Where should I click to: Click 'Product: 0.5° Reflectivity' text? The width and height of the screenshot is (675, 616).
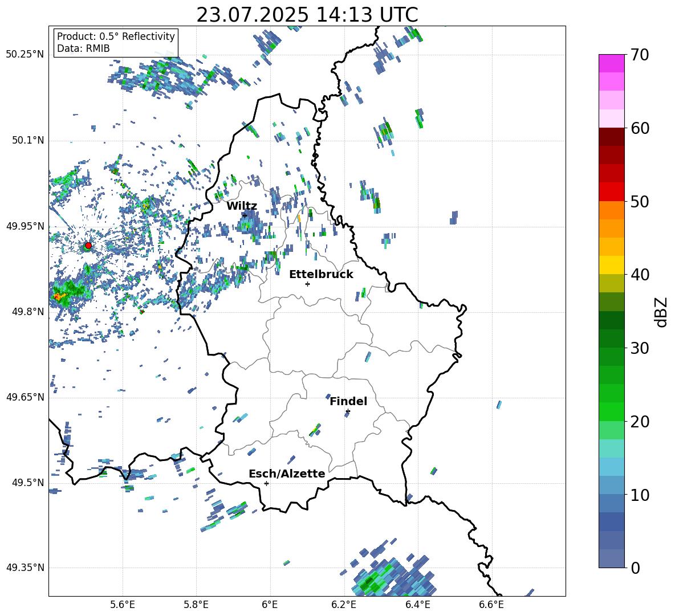click(x=116, y=36)
